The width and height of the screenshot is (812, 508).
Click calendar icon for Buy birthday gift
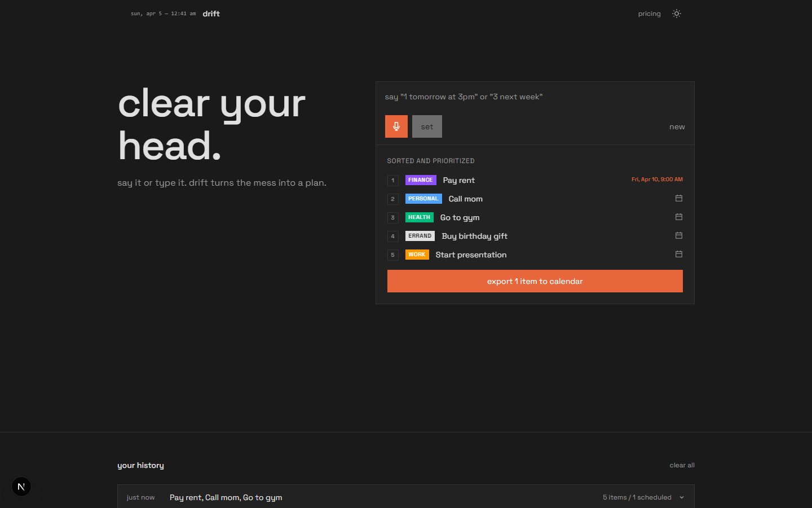click(678, 235)
